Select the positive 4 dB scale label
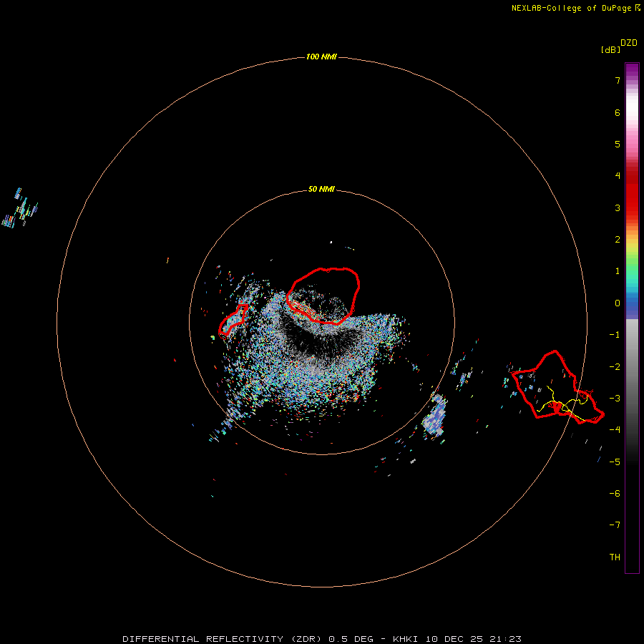 click(x=618, y=176)
